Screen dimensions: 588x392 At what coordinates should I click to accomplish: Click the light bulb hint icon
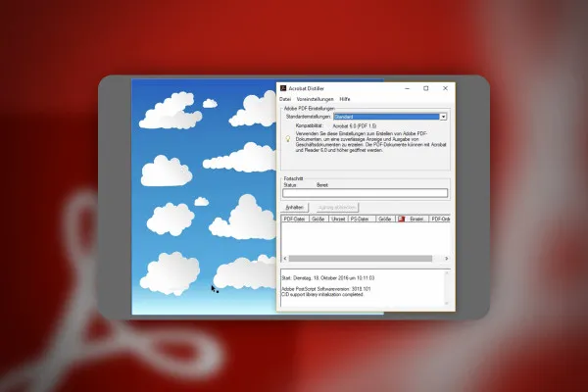(288, 139)
